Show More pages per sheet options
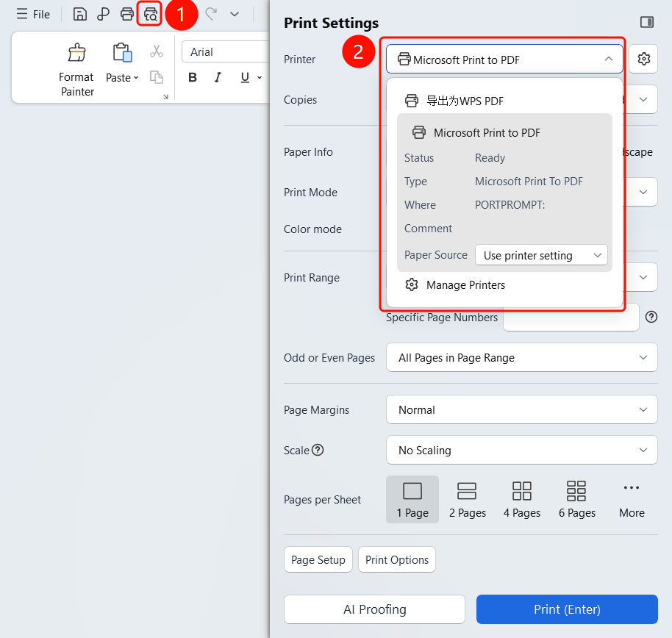672x638 pixels. 632,499
